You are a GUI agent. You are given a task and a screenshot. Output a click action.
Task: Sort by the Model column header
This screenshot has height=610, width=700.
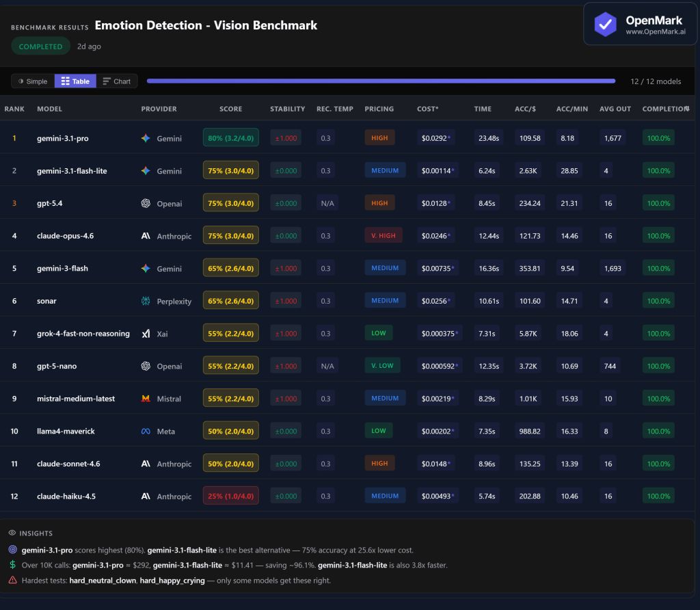pos(49,109)
